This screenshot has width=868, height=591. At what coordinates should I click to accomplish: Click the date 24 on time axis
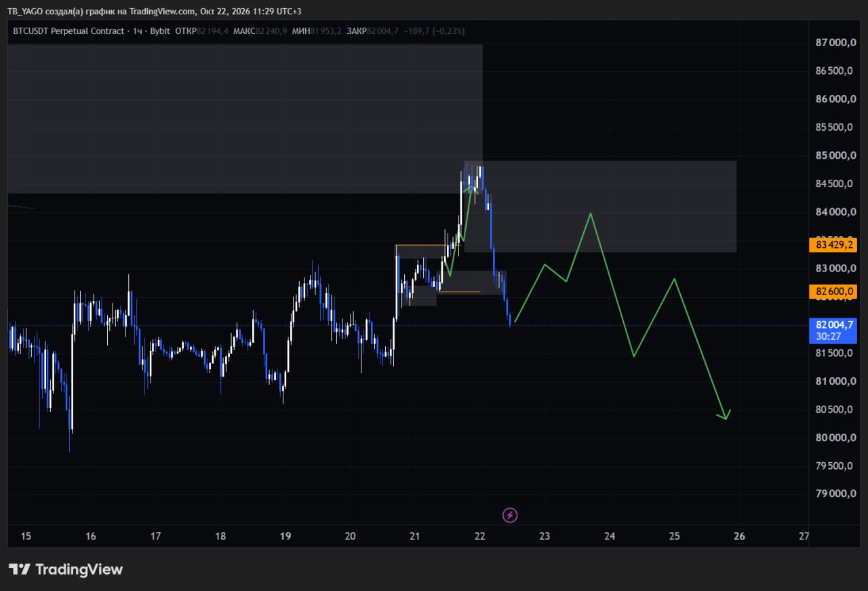click(610, 536)
